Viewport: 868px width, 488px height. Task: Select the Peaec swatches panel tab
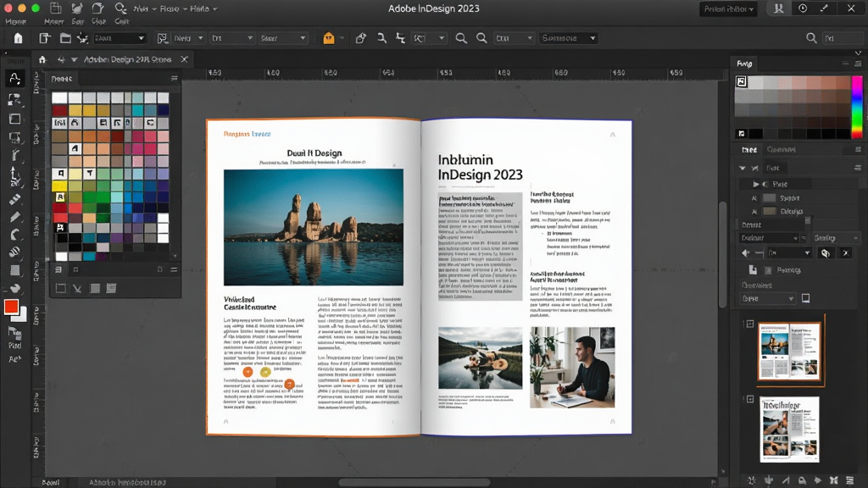pyautogui.click(x=61, y=79)
